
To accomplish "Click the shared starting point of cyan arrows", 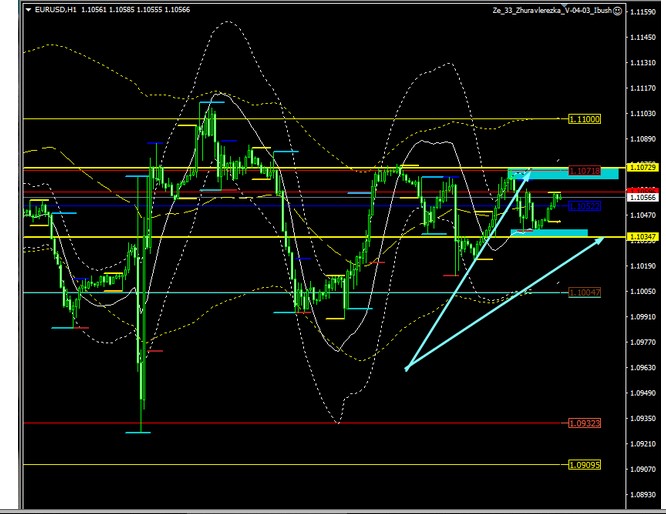I will 406,369.
